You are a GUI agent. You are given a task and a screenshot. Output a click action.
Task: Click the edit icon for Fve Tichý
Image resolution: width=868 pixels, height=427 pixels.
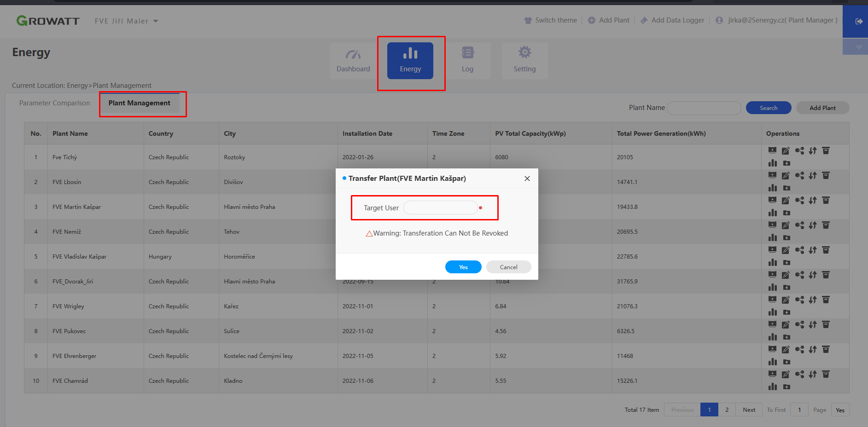(x=786, y=151)
